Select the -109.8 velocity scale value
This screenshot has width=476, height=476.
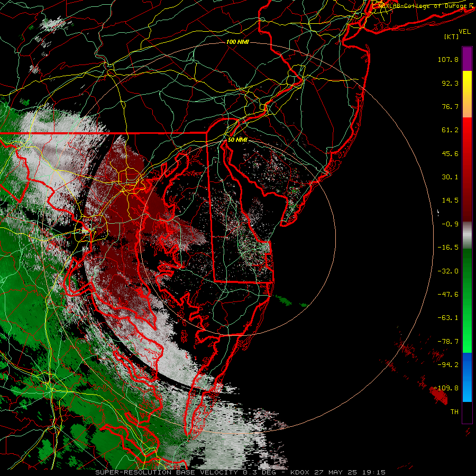[x=446, y=388]
